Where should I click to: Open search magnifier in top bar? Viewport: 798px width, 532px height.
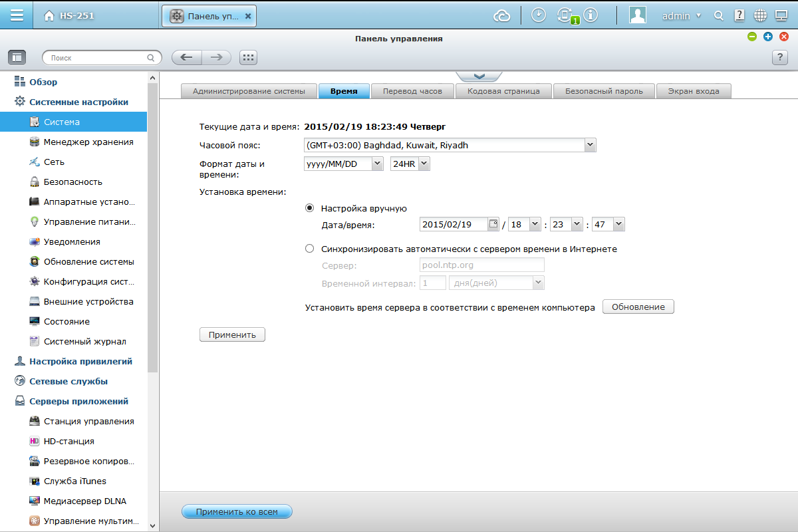[718, 16]
